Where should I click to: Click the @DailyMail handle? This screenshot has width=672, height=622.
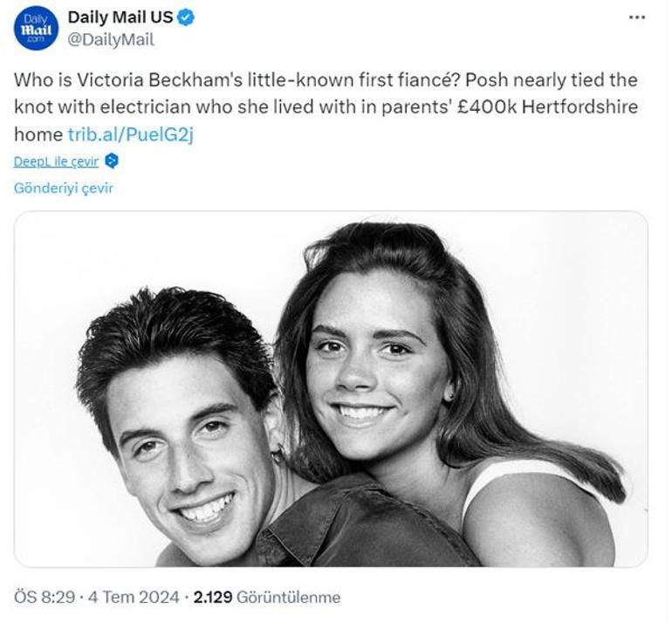(x=111, y=38)
